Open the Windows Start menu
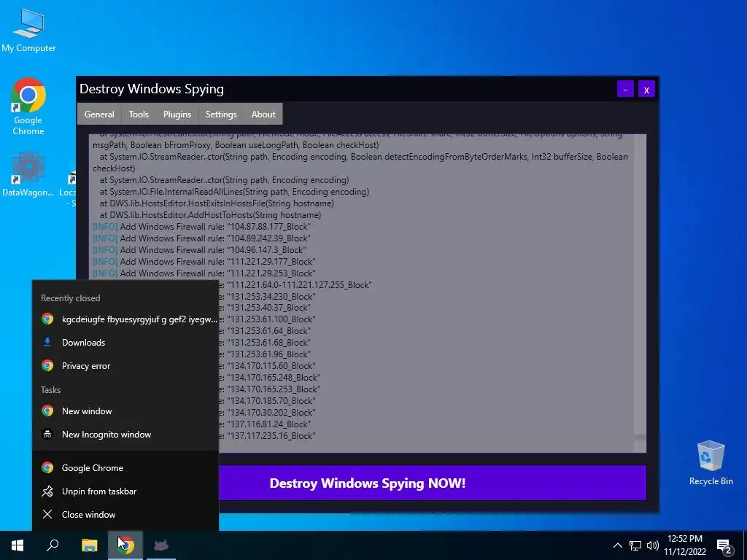Image resolution: width=747 pixels, height=560 pixels. pos(18,545)
